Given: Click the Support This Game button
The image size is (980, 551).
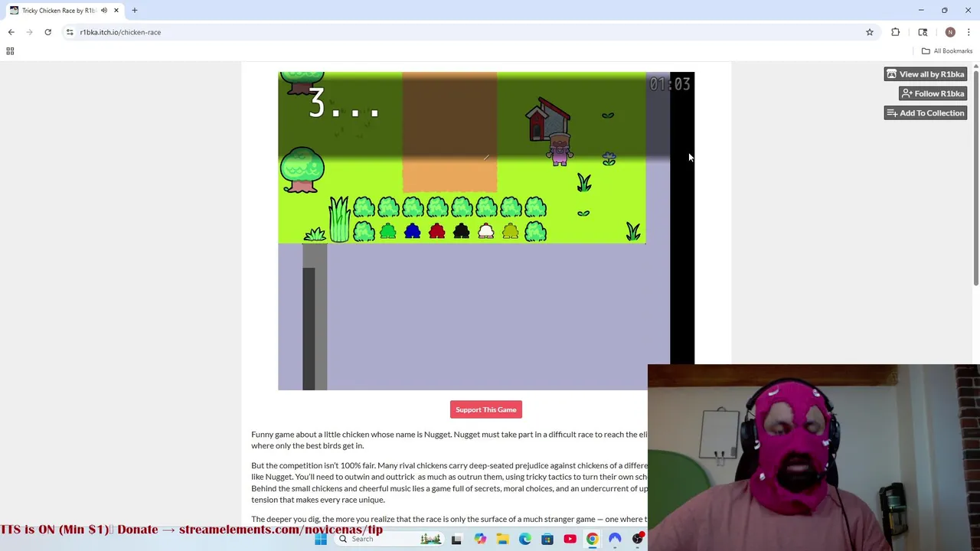Looking at the screenshot, I should coord(486,409).
